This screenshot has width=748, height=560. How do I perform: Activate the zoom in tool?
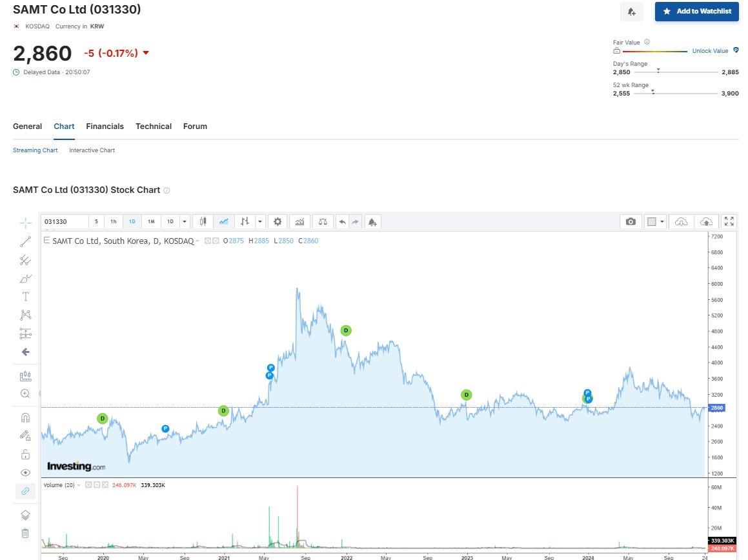[x=25, y=394]
